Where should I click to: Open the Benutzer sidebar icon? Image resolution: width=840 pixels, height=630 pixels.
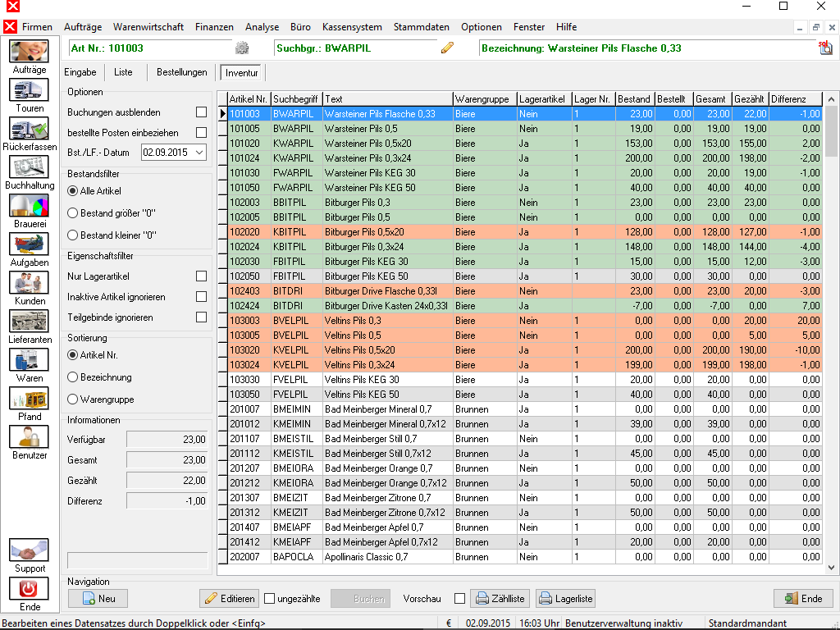click(29, 437)
